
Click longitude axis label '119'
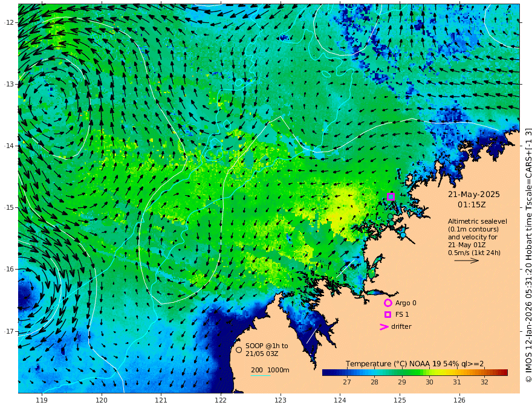point(42,400)
